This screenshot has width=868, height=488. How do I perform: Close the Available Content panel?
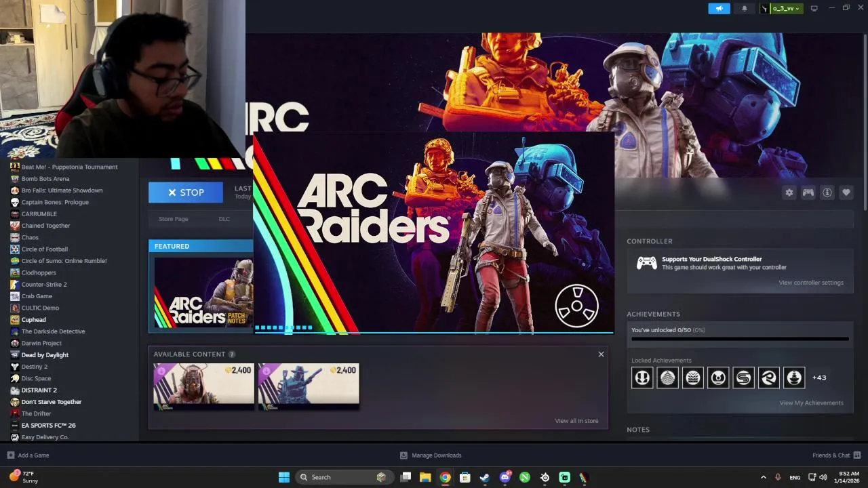pyautogui.click(x=601, y=354)
